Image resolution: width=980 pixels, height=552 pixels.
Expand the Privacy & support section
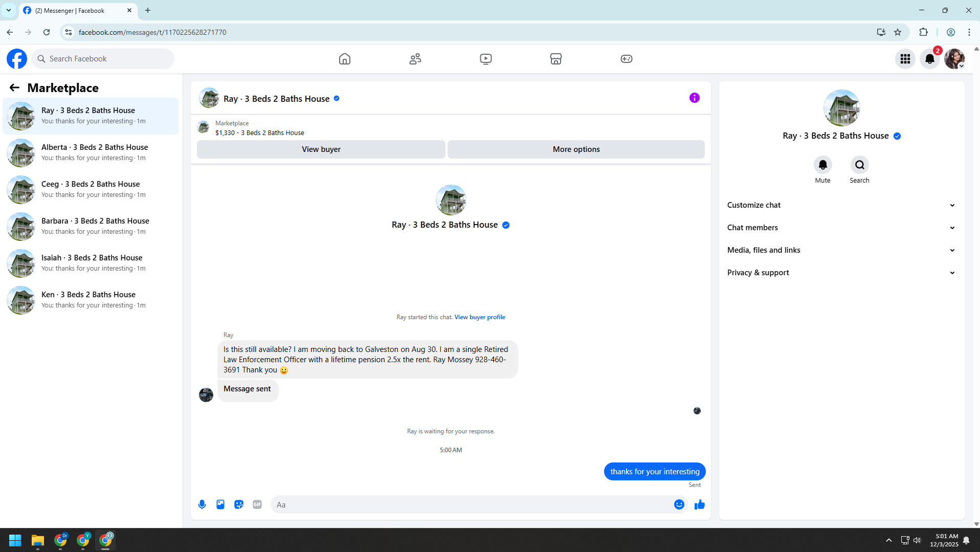point(841,273)
